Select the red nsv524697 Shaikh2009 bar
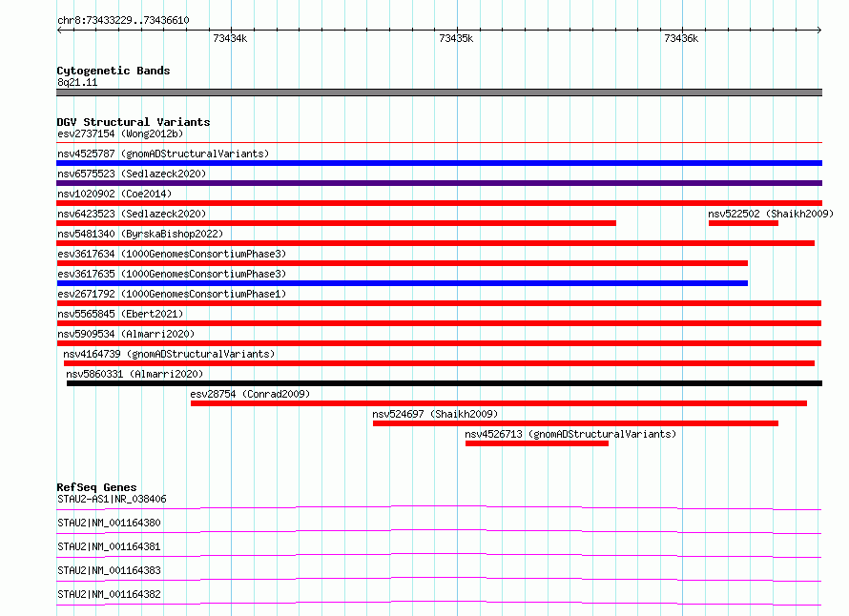Viewport: 849px width, 616px height. (x=575, y=423)
